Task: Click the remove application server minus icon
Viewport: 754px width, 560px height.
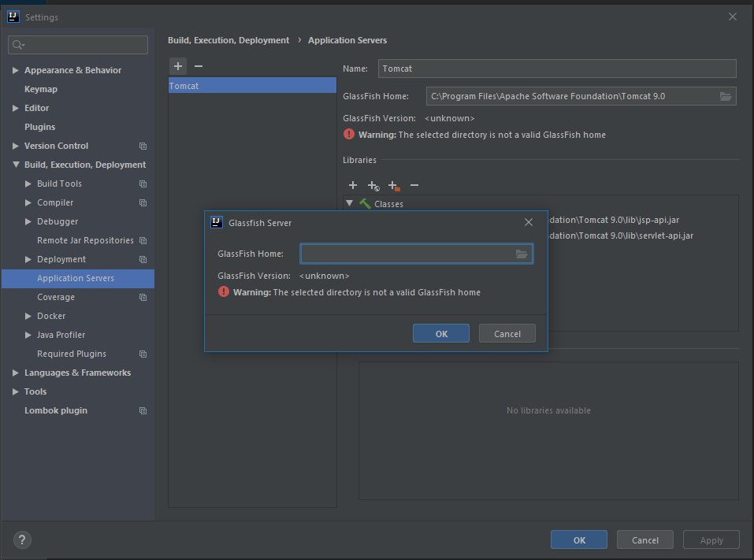Action: coord(198,66)
